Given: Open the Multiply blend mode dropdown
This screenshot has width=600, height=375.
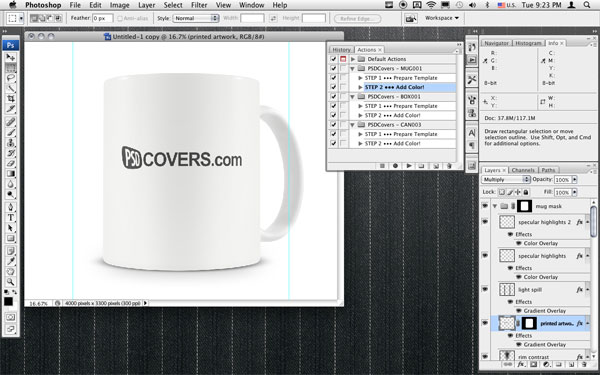Looking at the screenshot, I should (505, 179).
